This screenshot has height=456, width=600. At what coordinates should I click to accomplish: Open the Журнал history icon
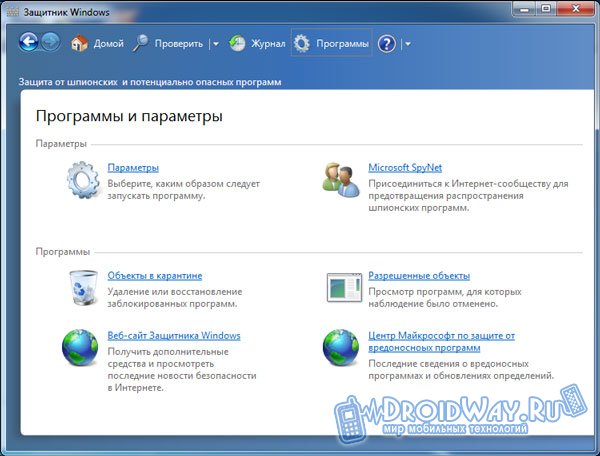pos(237,43)
